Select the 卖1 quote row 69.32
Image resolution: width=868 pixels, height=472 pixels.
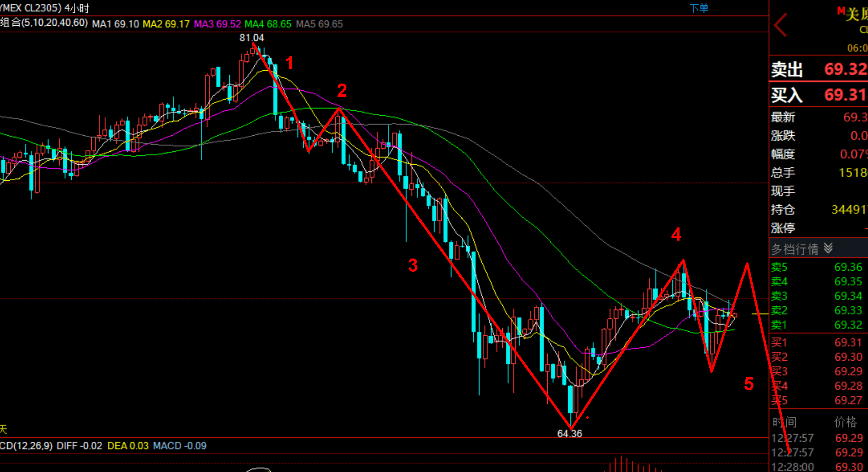click(819, 325)
